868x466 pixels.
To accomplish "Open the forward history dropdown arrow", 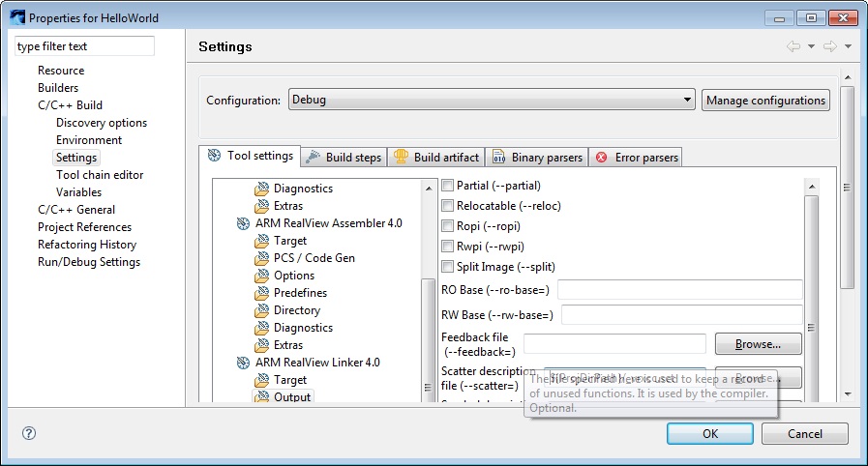I will (x=848, y=46).
